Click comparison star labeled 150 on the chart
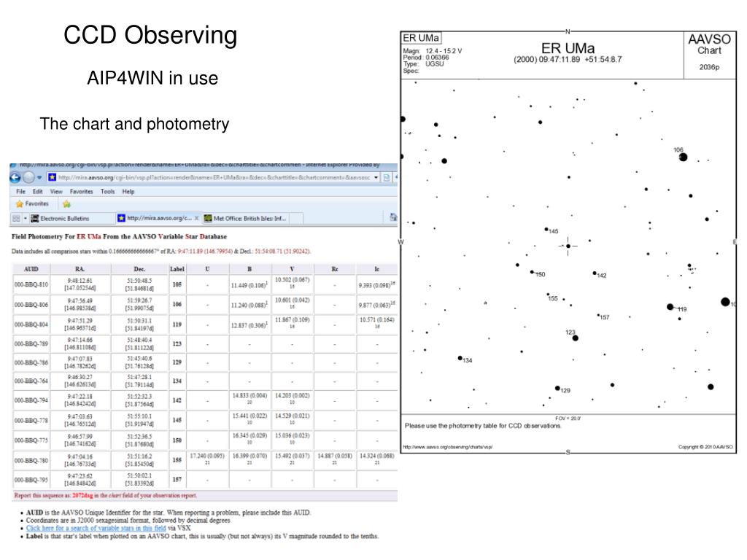Screen dimensions: 747x560 pyautogui.click(x=532, y=273)
